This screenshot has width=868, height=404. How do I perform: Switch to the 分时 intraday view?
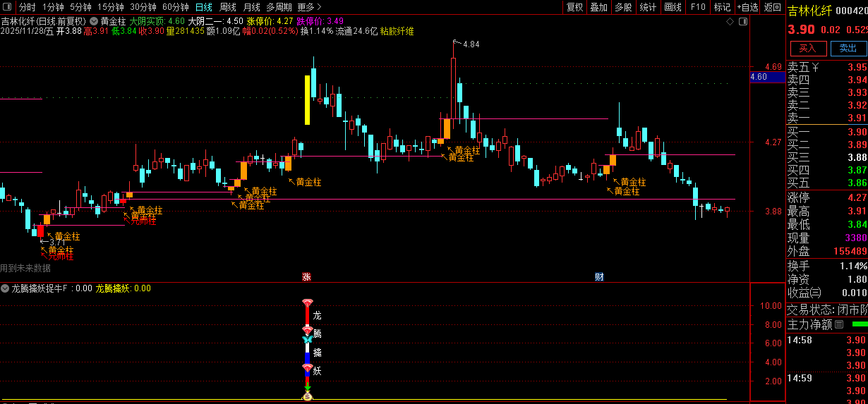tap(27, 7)
